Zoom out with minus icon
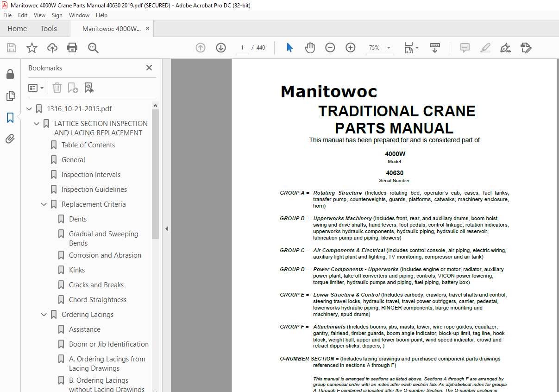Screen dimensions: 559x392 point(330,48)
